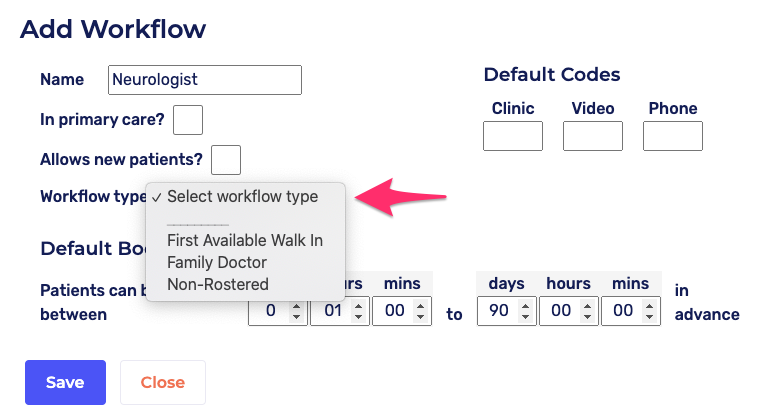
Task: Check the In primary care checkbox
Action: pyautogui.click(x=188, y=120)
